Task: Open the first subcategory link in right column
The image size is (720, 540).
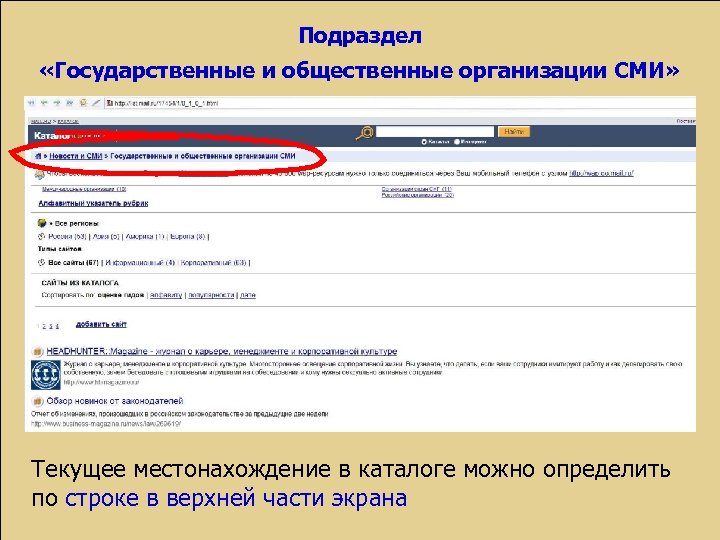Action: click(x=416, y=189)
